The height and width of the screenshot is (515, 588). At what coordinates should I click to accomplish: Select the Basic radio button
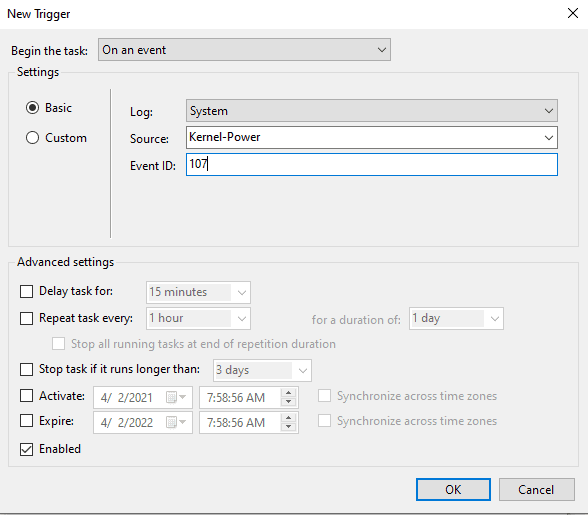click(x=32, y=108)
